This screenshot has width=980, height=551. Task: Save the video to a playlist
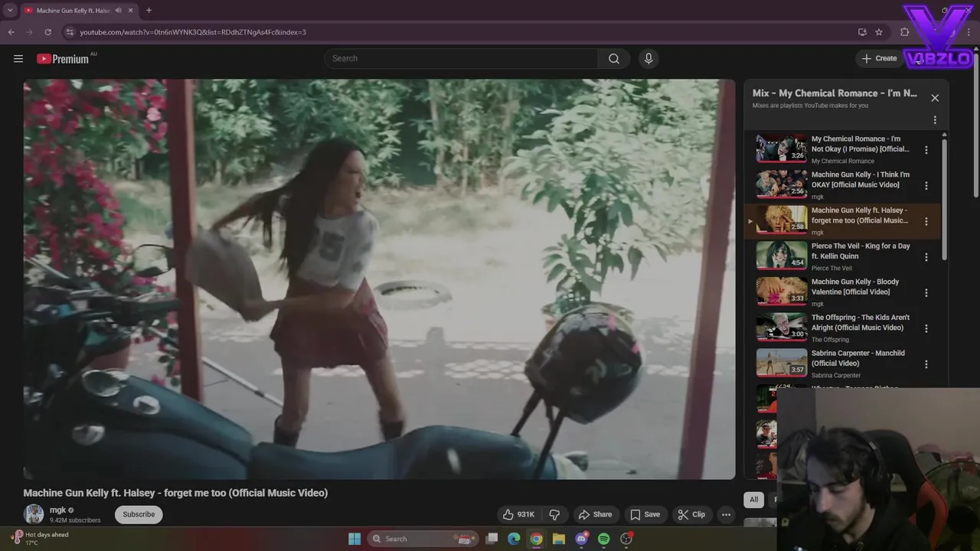645,514
